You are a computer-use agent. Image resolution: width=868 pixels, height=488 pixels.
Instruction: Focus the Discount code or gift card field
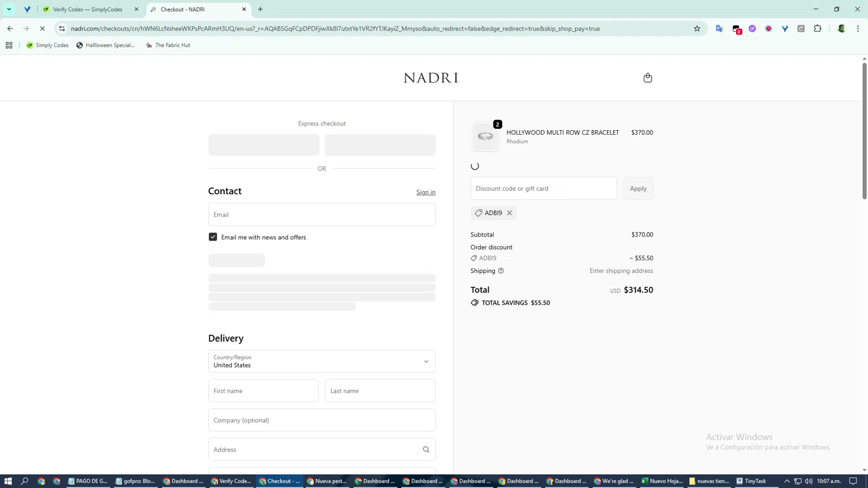coord(543,188)
